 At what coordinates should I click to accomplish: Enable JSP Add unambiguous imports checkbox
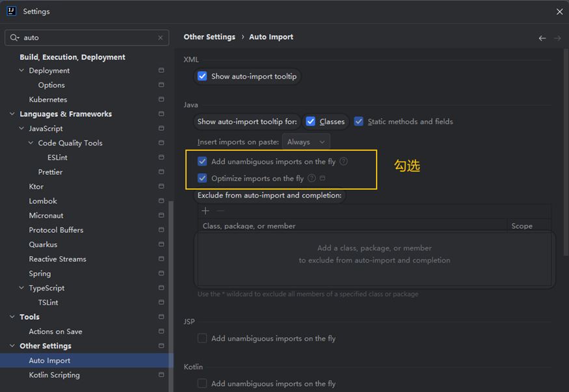pos(202,338)
